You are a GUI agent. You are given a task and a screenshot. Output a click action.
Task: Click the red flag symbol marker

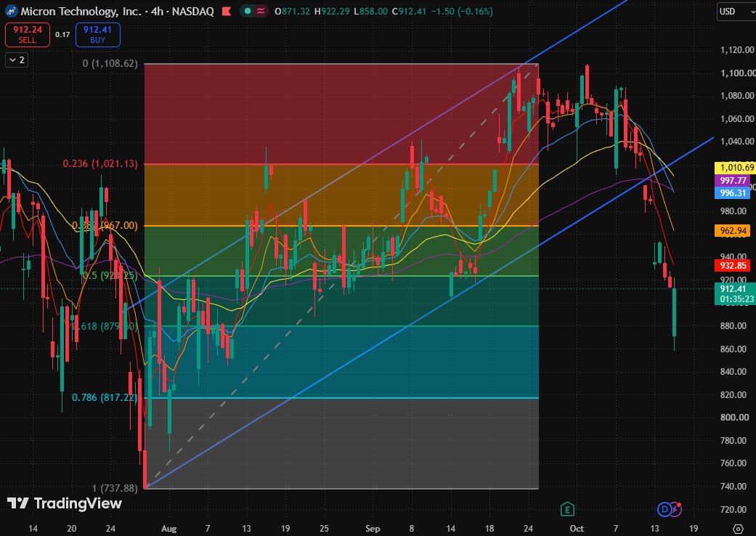pos(226,11)
